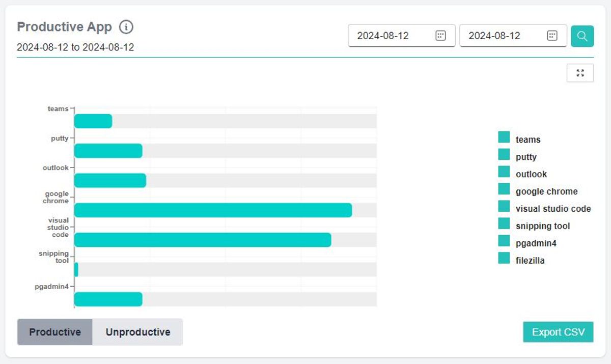Toggle snipping tool legend color swatch
The width and height of the screenshot is (611, 364).
(504, 223)
